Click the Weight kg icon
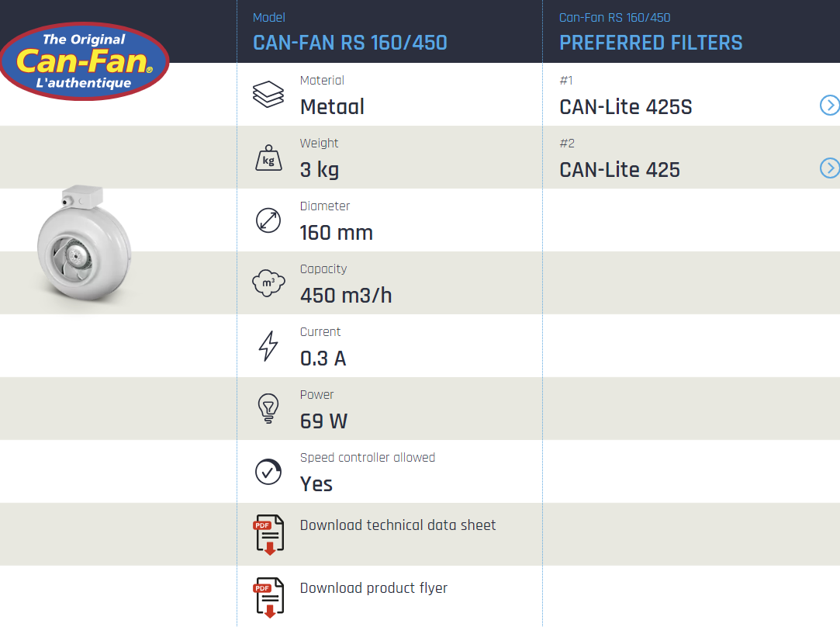The height and width of the screenshot is (627, 840). (x=268, y=158)
